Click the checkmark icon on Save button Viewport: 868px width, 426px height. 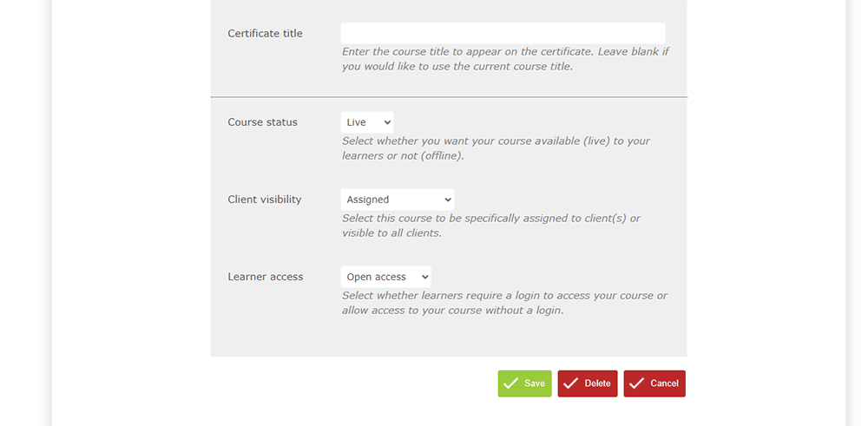(510, 383)
